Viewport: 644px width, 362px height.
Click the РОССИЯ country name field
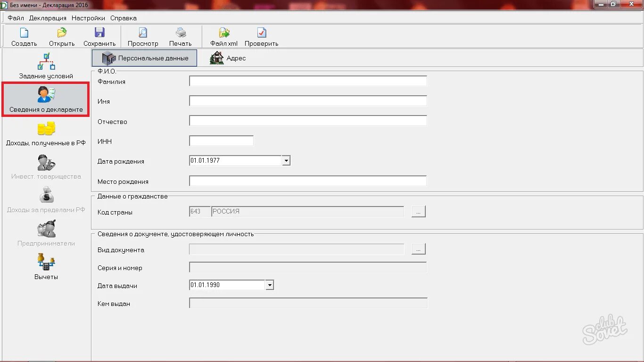pos(308,212)
